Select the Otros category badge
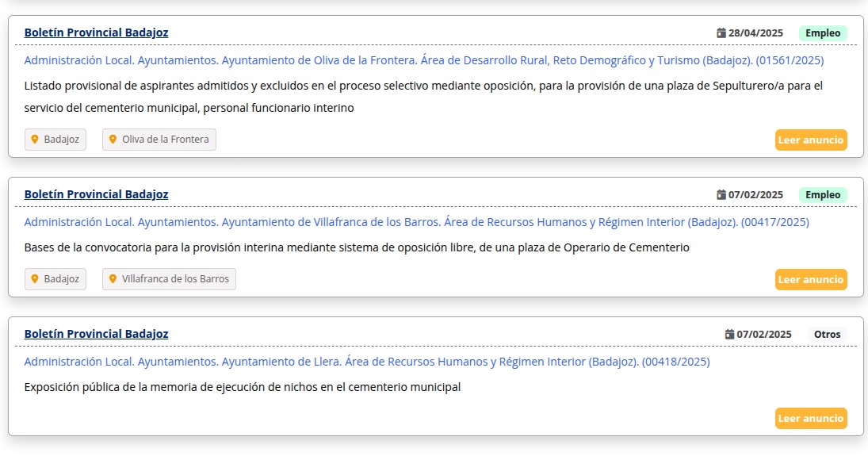 pyautogui.click(x=827, y=335)
